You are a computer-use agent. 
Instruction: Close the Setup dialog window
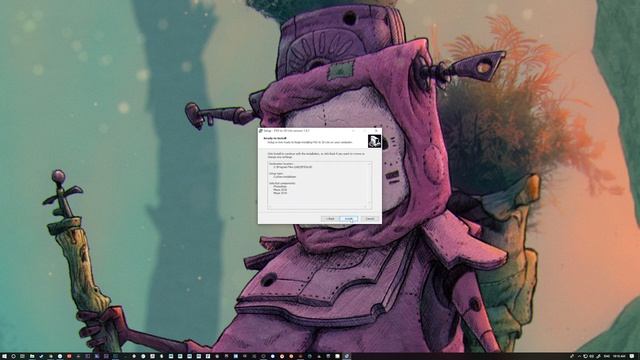point(376,131)
